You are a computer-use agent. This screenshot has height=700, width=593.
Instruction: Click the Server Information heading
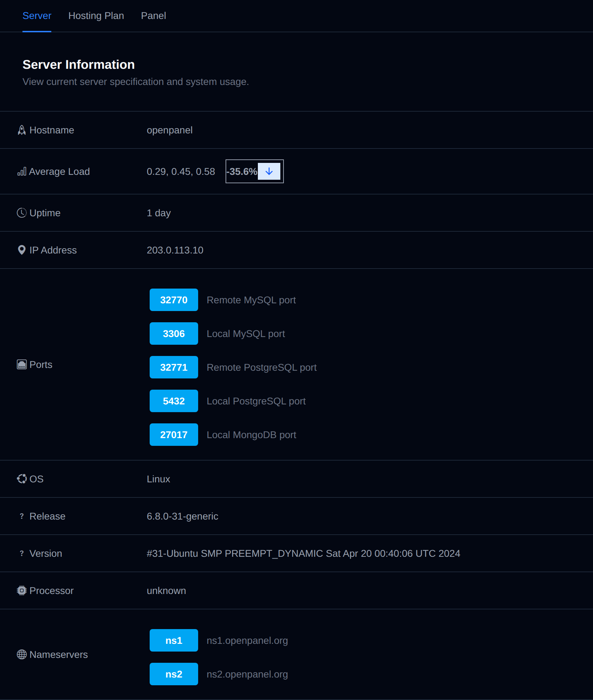point(79,65)
